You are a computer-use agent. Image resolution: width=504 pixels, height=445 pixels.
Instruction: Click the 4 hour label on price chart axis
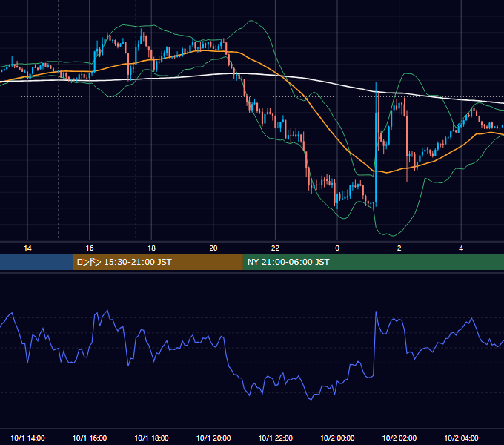[461, 248]
